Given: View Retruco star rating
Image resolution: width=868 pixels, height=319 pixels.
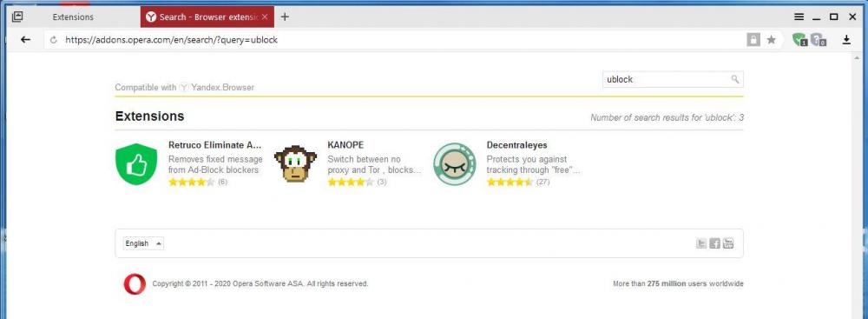Looking at the screenshot, I should [191, 182].
